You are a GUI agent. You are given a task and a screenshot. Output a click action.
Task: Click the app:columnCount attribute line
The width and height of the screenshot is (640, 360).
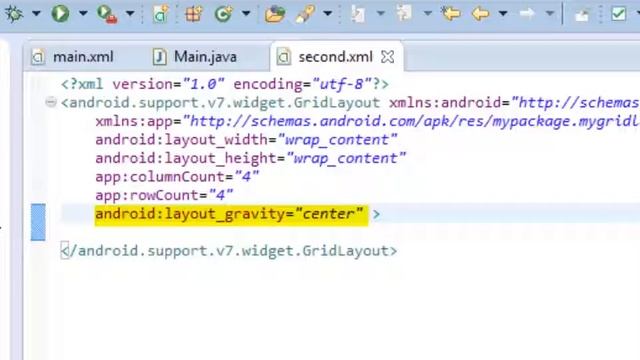pos(177,177)
